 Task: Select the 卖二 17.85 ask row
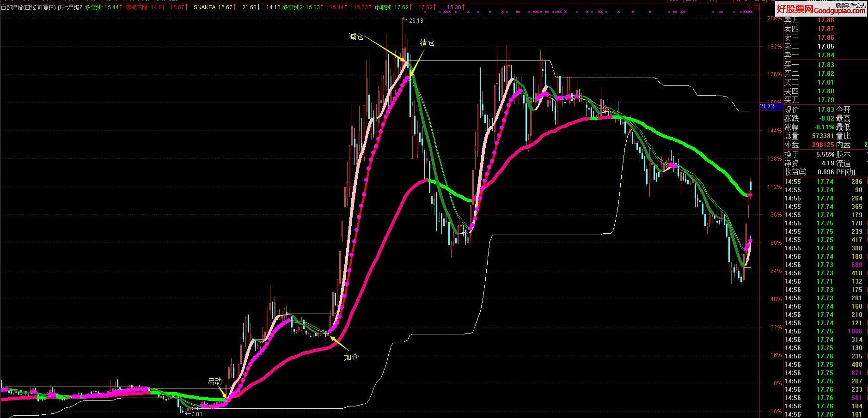point(825,47)
